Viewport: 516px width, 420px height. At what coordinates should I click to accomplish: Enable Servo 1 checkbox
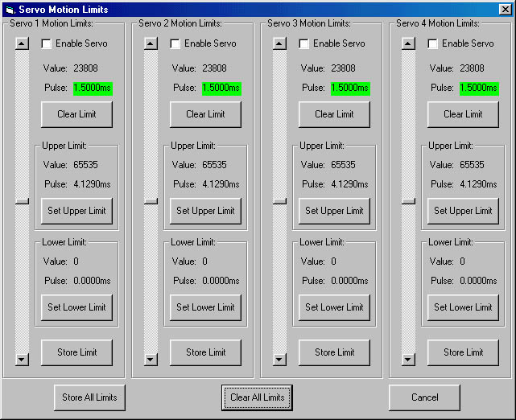(x=47, y=43)
